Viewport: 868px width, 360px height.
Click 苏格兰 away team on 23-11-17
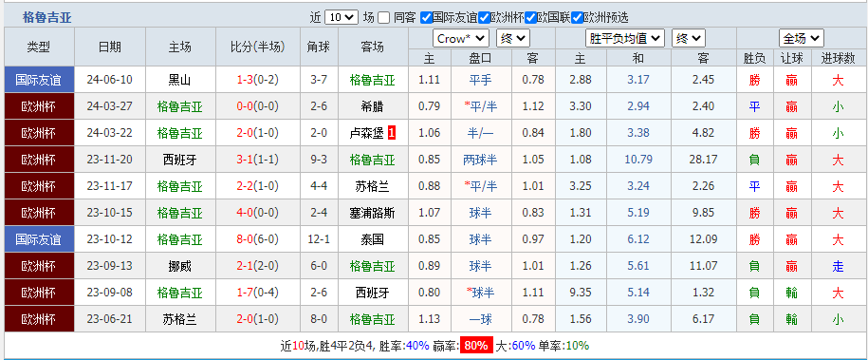[x=373, y=186]
